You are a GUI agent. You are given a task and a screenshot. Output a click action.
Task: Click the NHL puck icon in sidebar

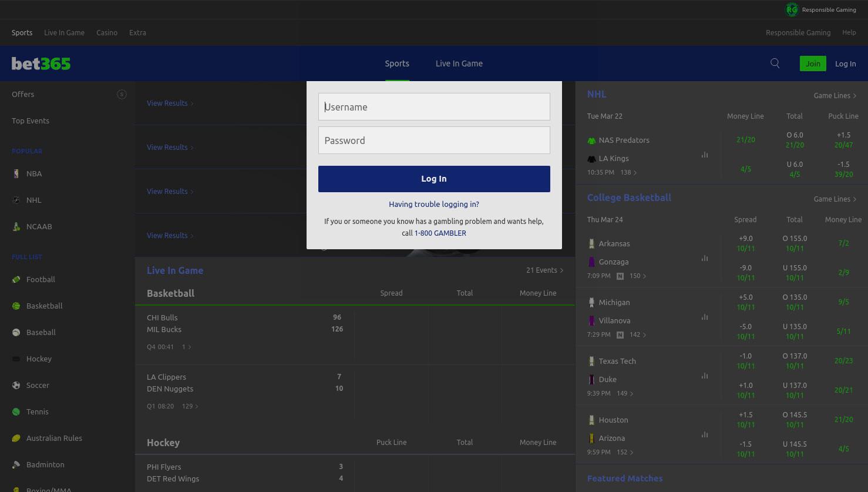(x=16, y=200)
